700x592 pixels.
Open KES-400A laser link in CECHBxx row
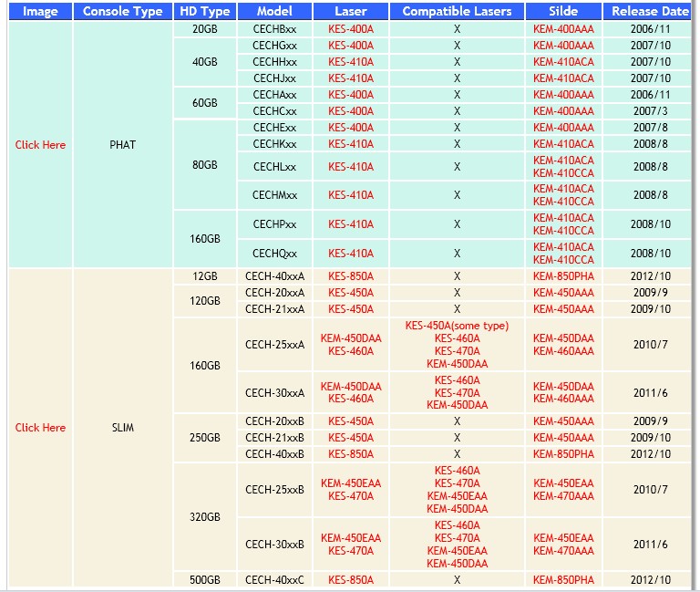351,29
